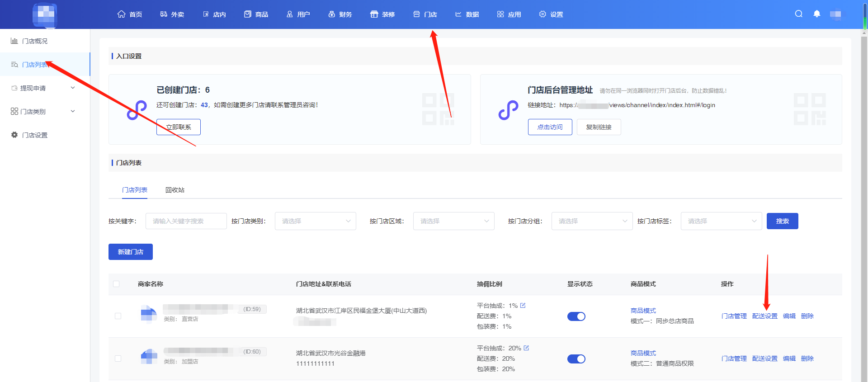Open the notification bell

[816, 14]
